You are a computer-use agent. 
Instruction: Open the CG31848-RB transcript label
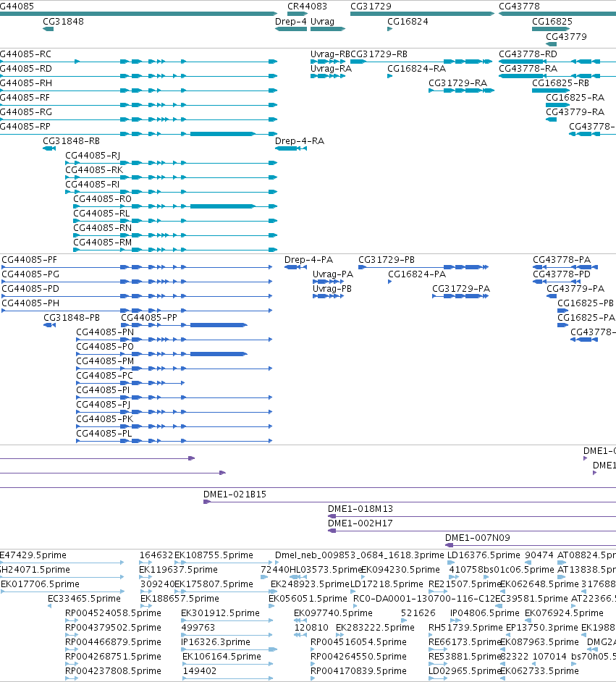(x=71, y=141)
